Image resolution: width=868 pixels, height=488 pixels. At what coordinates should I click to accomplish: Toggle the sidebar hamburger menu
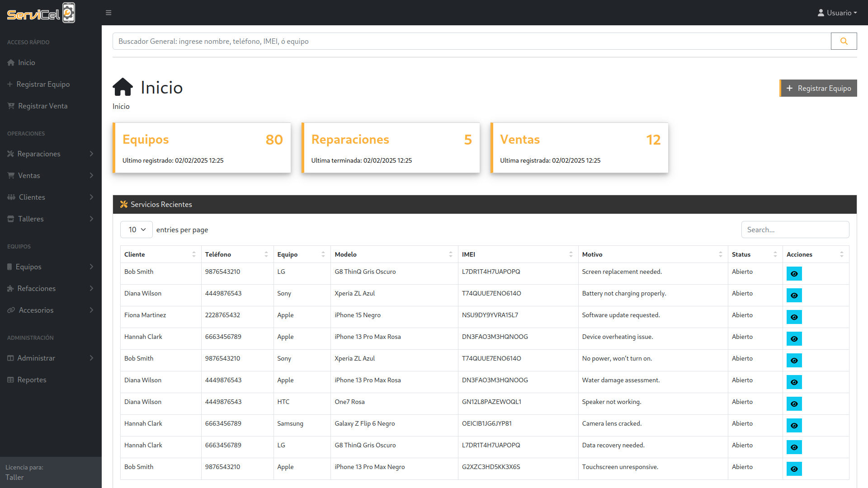tap(108, 13)
